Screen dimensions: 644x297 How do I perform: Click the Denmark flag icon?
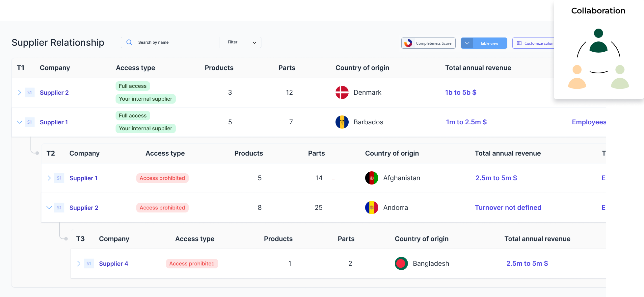(x=342, y=92)
